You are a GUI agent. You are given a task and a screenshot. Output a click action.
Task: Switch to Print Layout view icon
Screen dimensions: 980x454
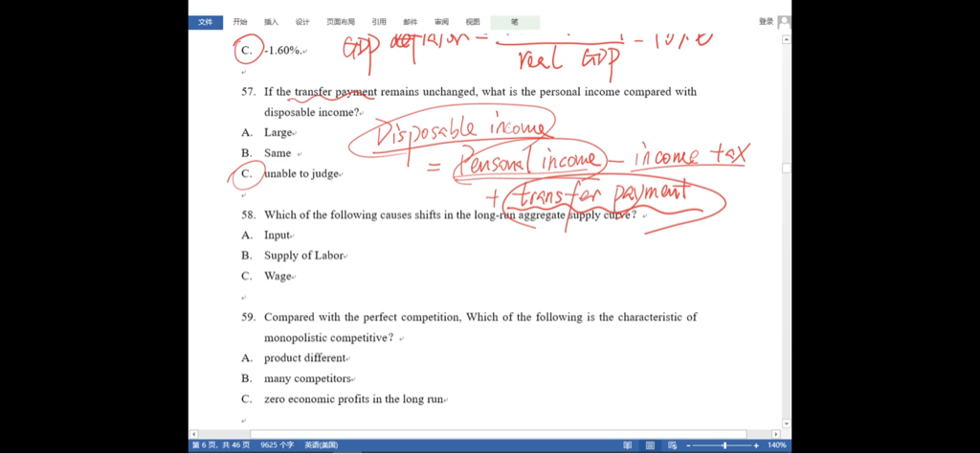point(651,445)
